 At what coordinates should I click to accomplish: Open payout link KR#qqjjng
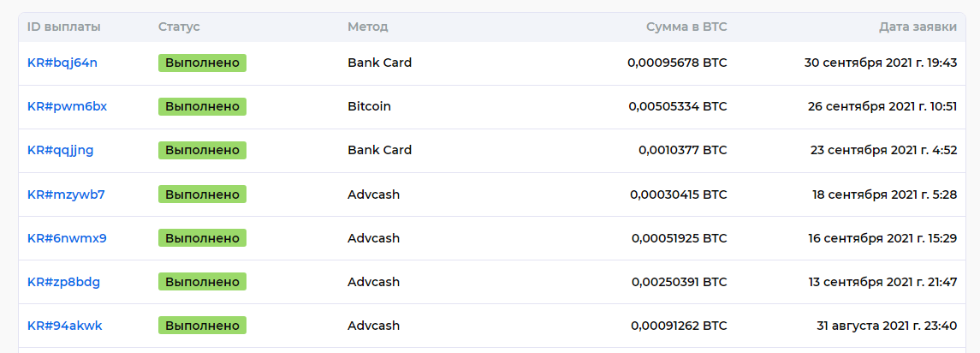point(61,150)
